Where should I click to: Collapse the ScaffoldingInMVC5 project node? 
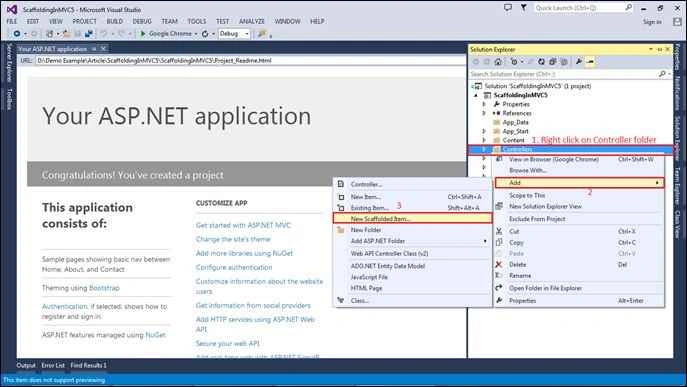[476, 95]
